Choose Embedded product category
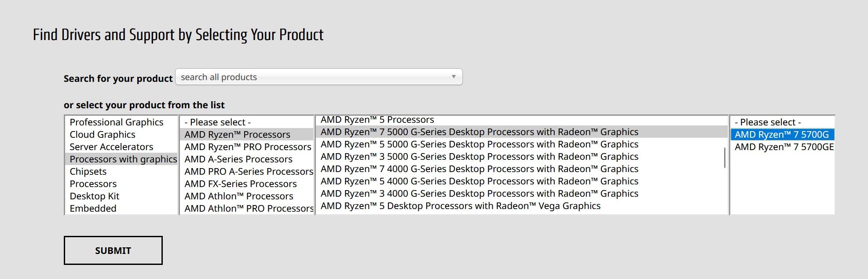868x279 pixels. (x=93, y=209)
